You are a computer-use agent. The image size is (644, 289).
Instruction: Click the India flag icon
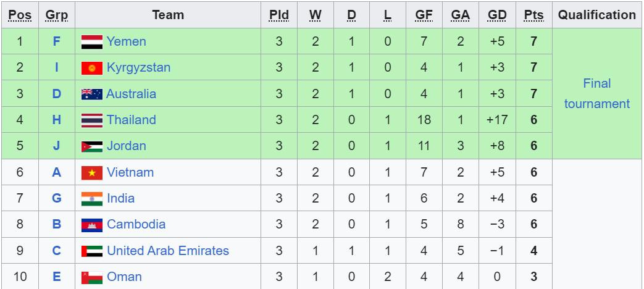pos(92,199)
